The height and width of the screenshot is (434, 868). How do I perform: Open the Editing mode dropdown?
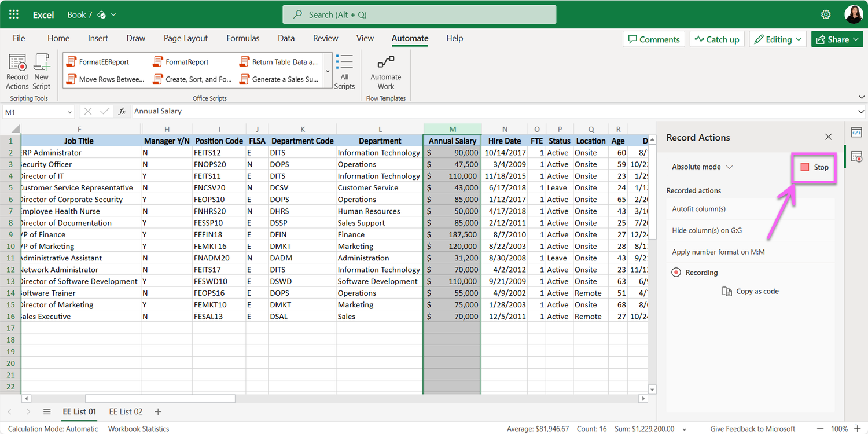[x=778, y=39]
